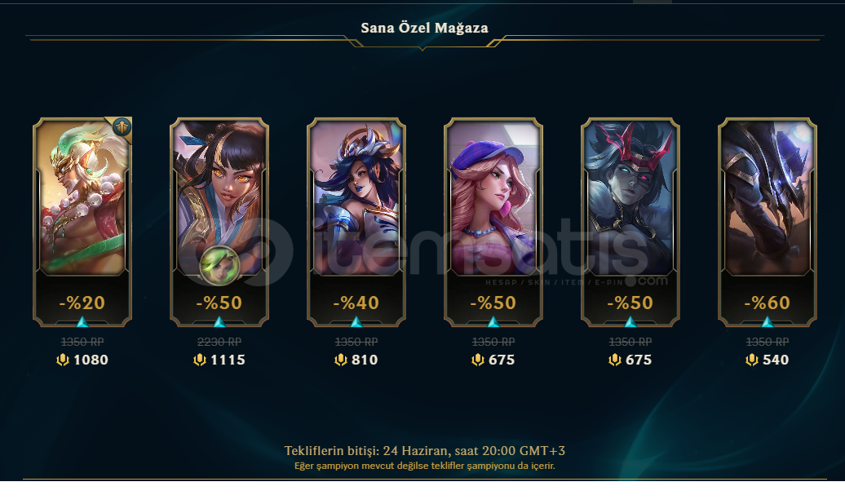Open the -%20 discounted skin card
This screenshot has width=845, height=504.
click(82, 222)
